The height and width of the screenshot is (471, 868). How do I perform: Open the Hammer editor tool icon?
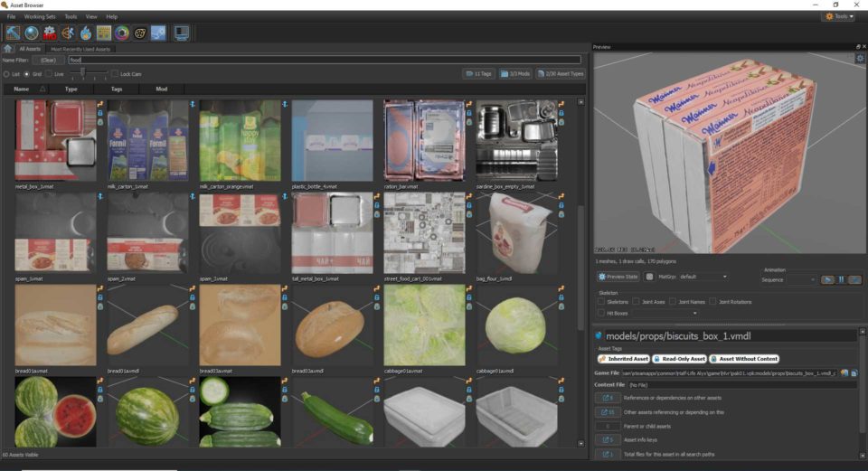pos(14,33)
